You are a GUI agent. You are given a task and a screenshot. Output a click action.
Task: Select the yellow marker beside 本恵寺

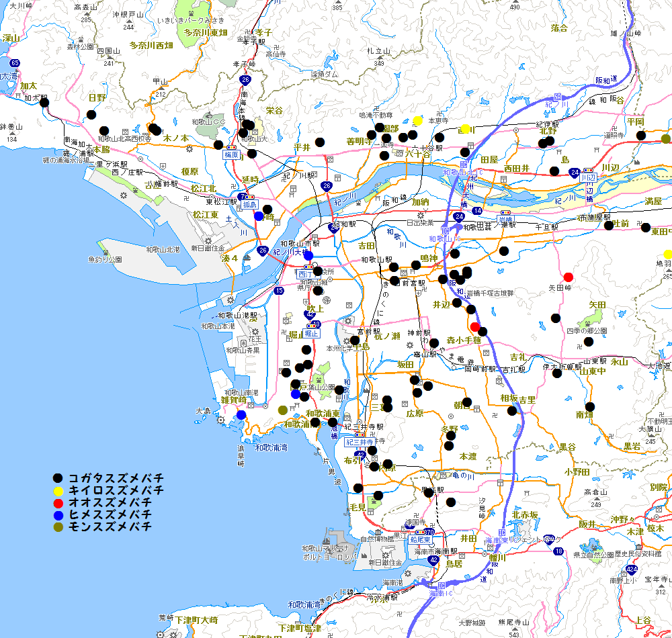[417, 121]
